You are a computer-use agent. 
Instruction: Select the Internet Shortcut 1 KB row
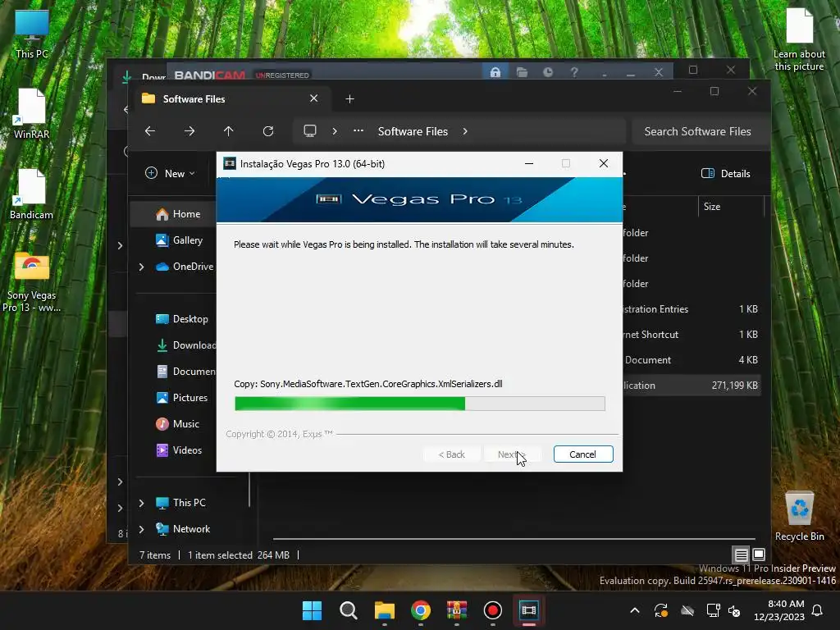[692, 335]
